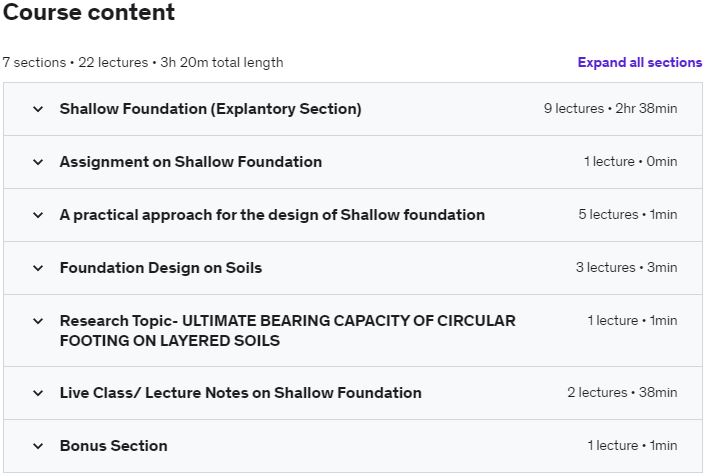706x476 pixels.
Task: Open the Bonus Section chevron arrow
Action: click(38, 446)
